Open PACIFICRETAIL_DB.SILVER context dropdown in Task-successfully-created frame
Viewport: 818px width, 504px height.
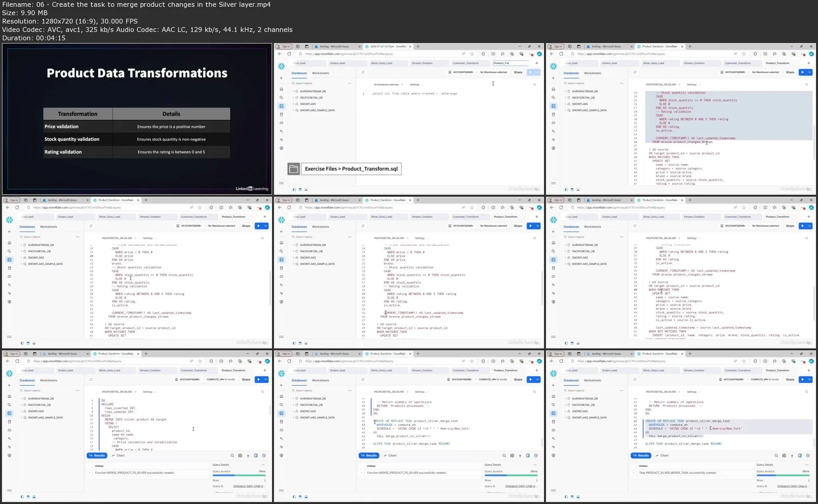pyautogui.click(x=663, y=392)
